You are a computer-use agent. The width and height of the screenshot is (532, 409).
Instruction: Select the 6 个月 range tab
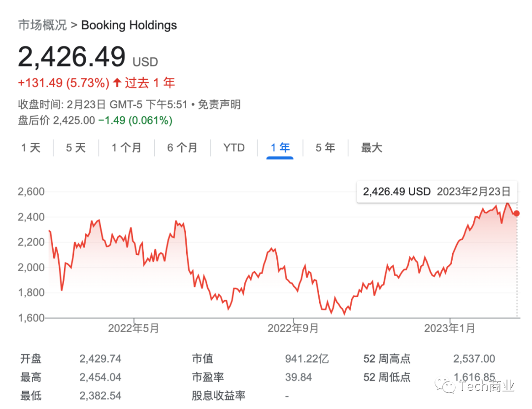click(x=182, y=148)
